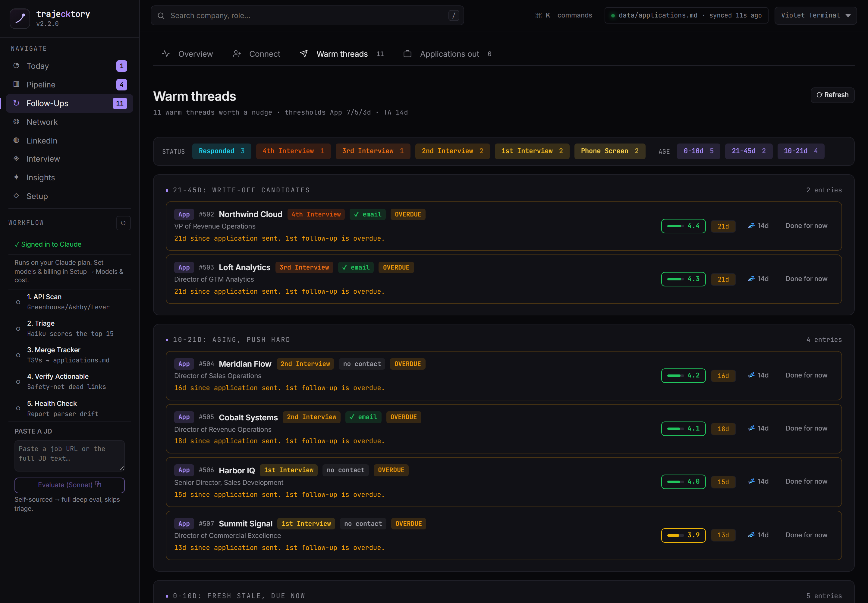Snooze Meridian Flow for 14d

(x=758, y=375)
